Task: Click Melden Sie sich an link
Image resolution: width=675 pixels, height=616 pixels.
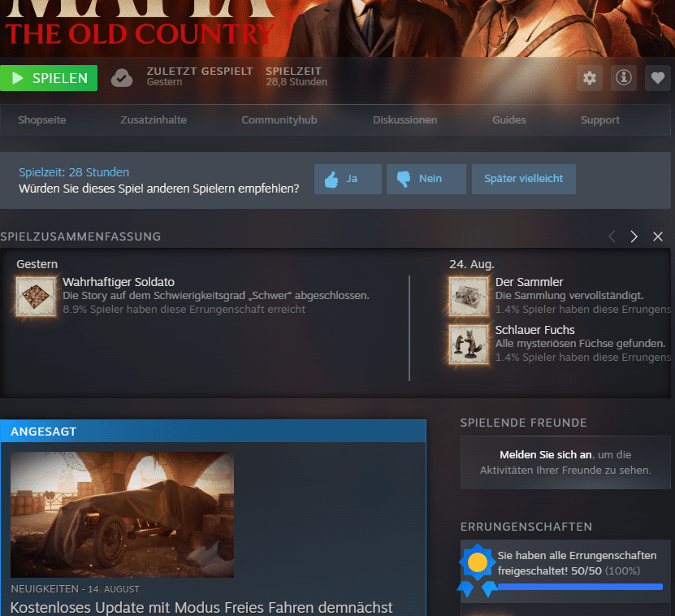Action: [545, 455]
